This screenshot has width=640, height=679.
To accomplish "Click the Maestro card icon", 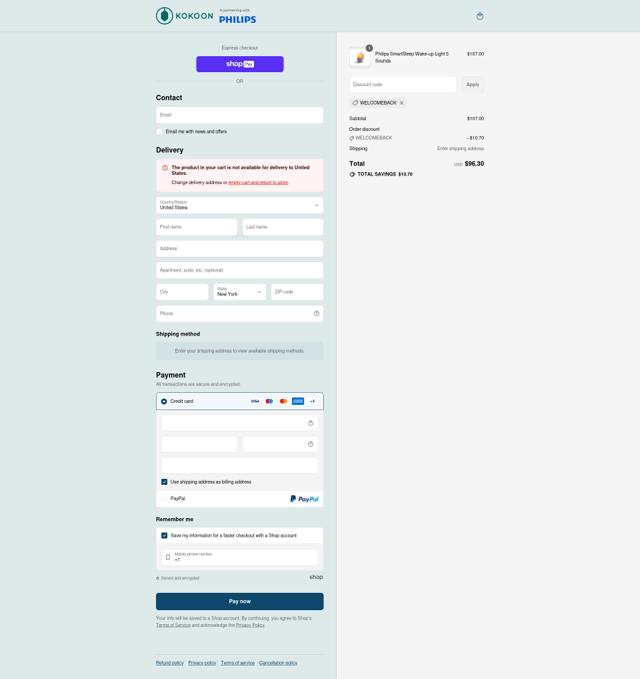I will (x=269, y=401).
